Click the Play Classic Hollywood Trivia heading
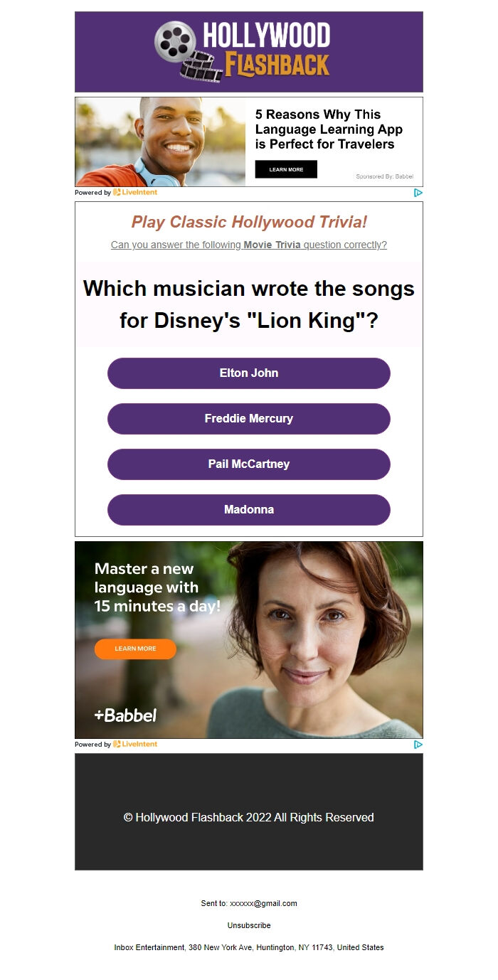This screenshot has height=980, width=498. [x=249, y=222]
